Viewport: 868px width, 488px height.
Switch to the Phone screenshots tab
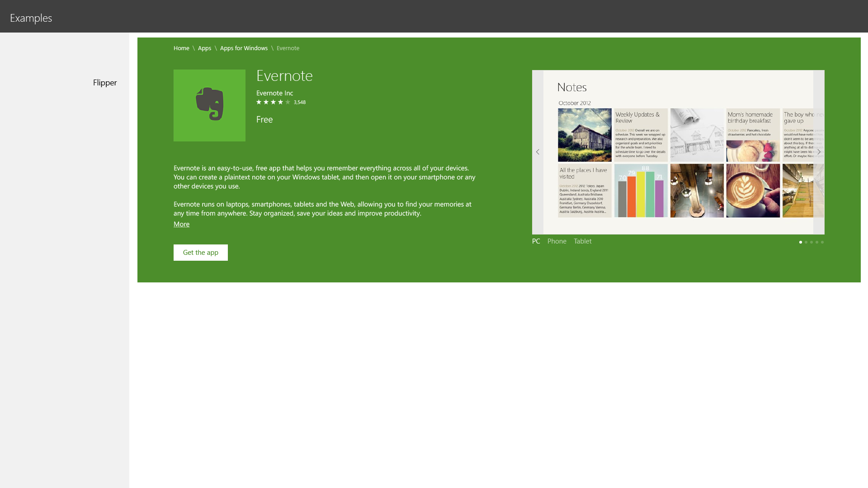click(557, 241)
